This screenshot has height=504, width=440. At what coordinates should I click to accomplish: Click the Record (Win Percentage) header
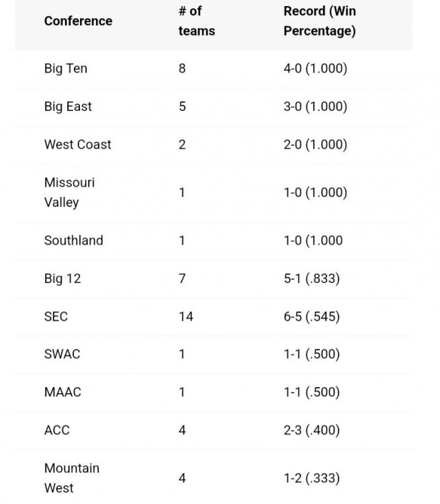[320, 21]
